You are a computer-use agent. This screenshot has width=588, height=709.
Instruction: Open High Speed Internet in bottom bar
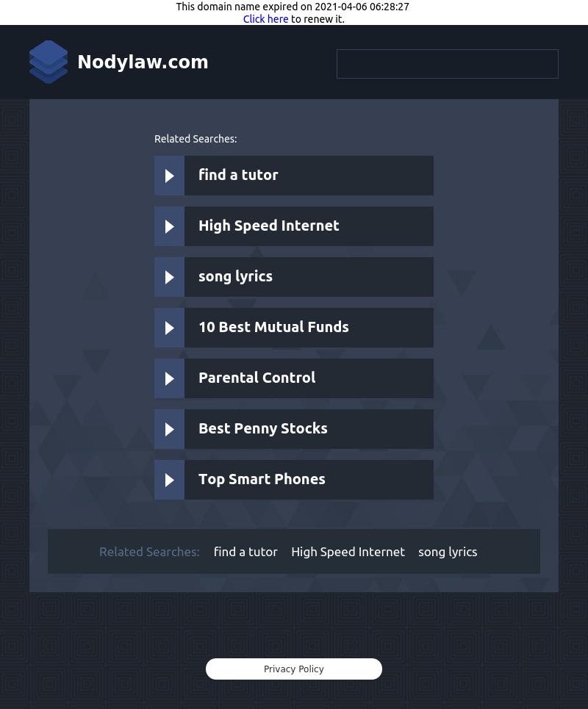[348, 552]
